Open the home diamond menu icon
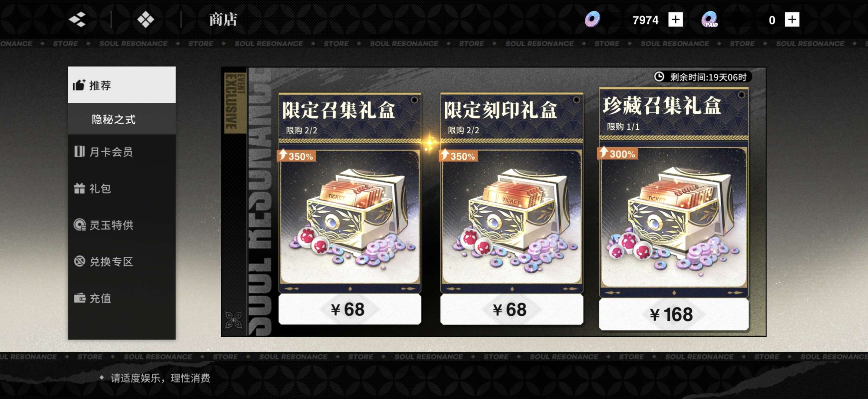Image resolution: width=868 pixels, height=399 pixels. coord(145,20)
